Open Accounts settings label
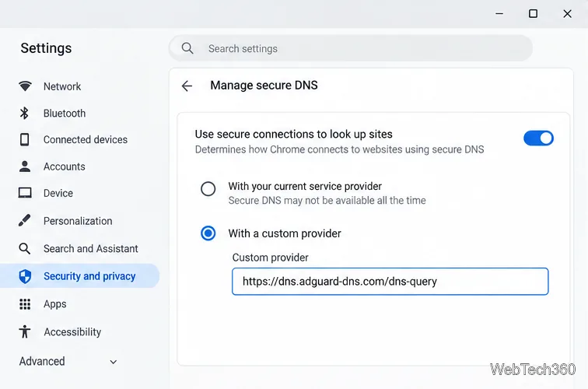 coord(64,166)
